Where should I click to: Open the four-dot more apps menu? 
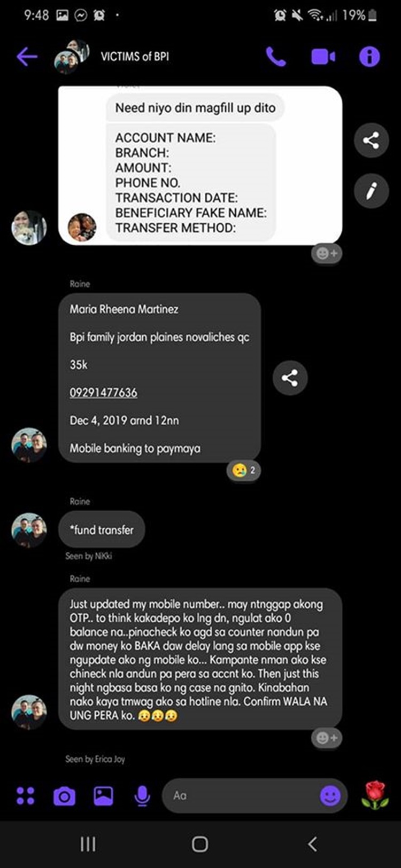pos(25,795)
